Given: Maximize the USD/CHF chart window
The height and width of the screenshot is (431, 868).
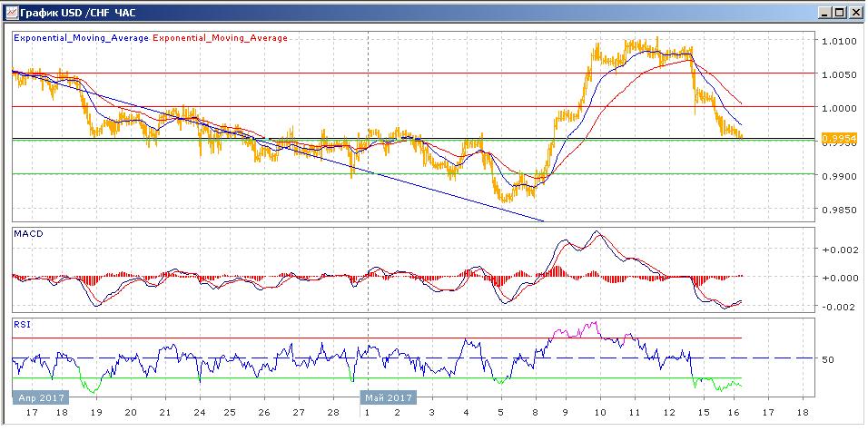Looking at the screenshot, I should [839, 12].
